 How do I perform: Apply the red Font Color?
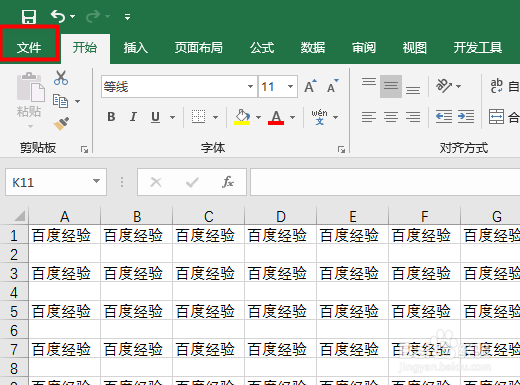click(276, 117)
